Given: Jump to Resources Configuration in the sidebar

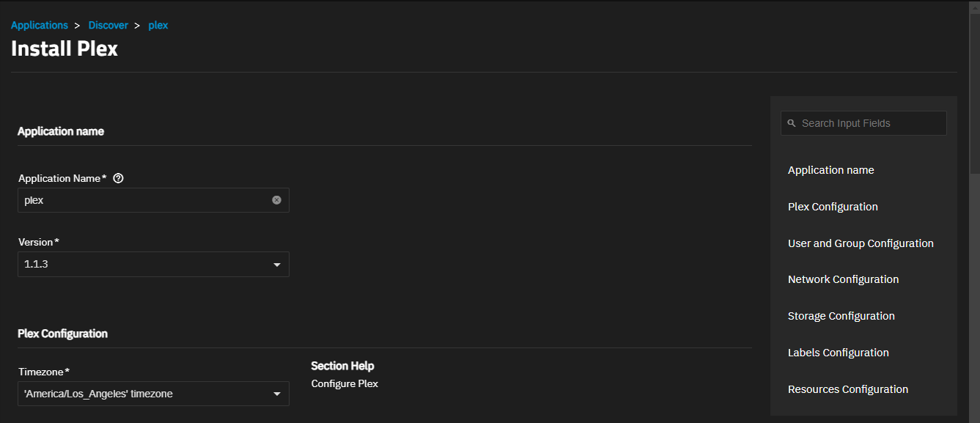Looking at the screenshot, I should point(848,389).
